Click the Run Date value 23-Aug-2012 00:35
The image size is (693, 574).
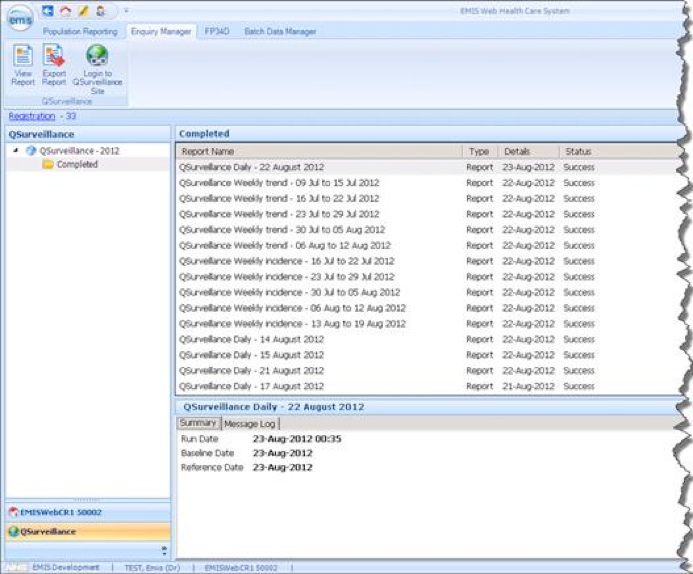pos(297,439)
